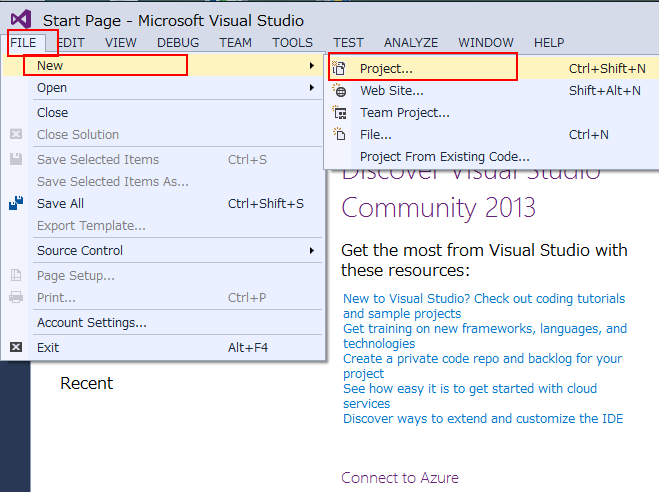Select Project From Existing Code...
Screen dimensions: 659x492
(493, 156)
